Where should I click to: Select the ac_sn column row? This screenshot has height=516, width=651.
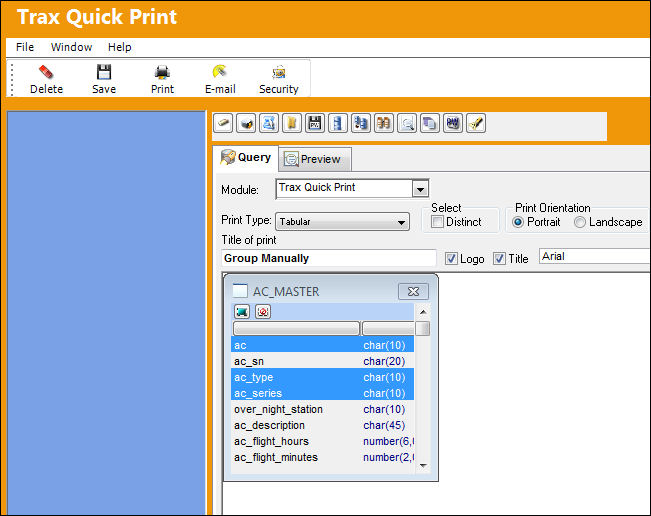(323, 361)
